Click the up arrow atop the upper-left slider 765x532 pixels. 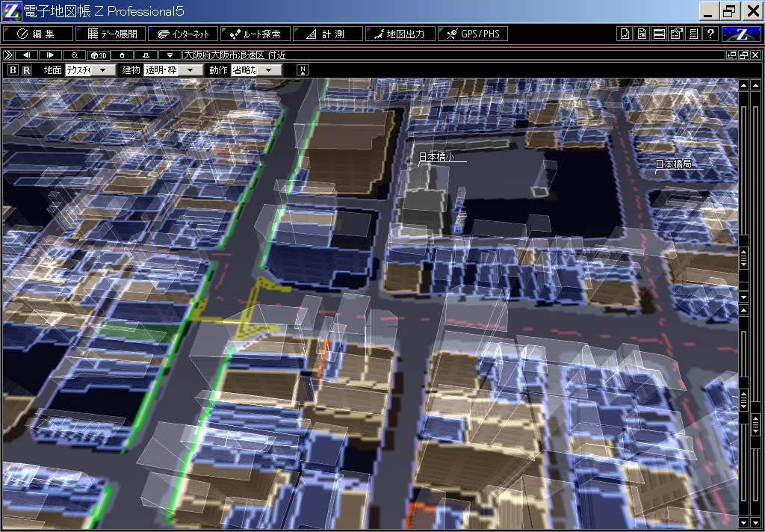743,85
